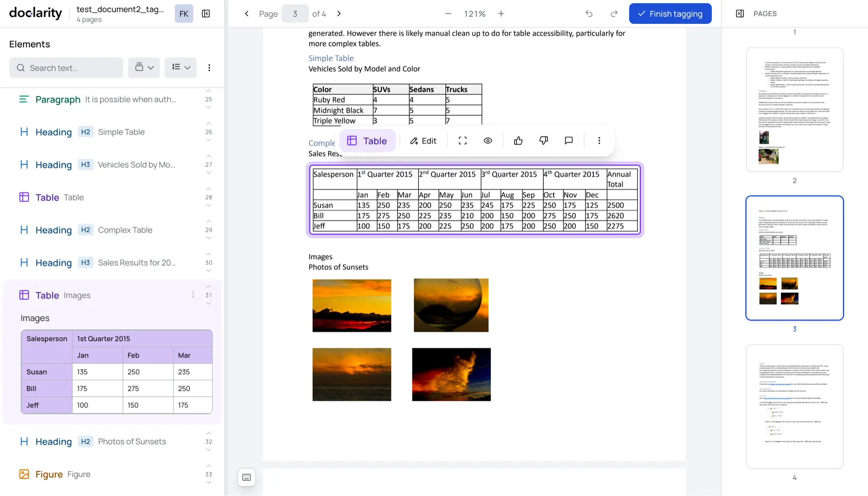Select the Heading H3 Sales Results row
The image size is (868, 496).
(112, 263)
